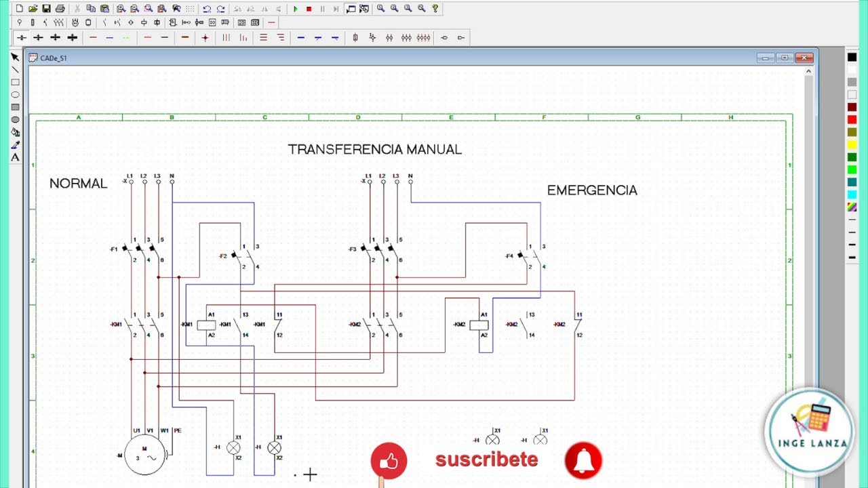This screenshot has width=868, height=488.
Task: Cut selection with the scissors icon
Action: pos(77,9)
